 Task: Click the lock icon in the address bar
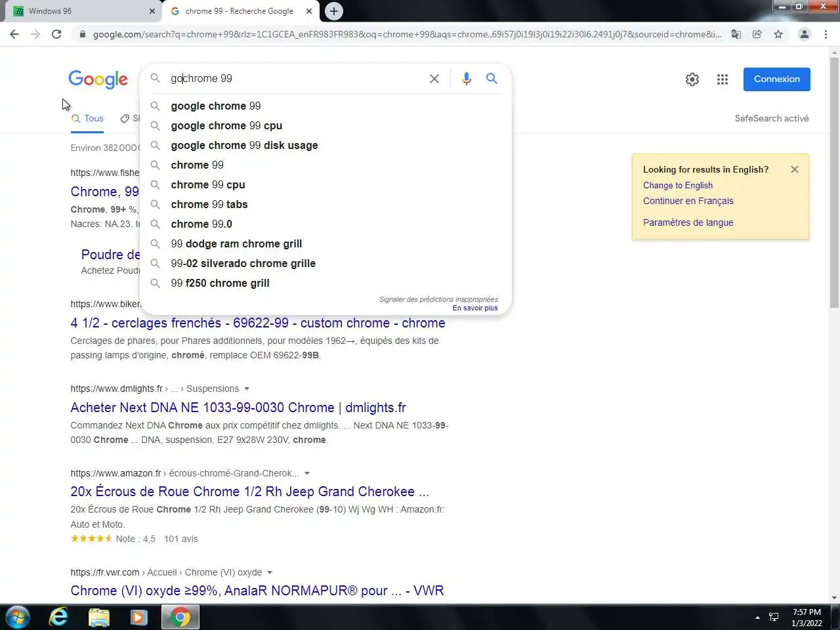(x=82, y=34)
